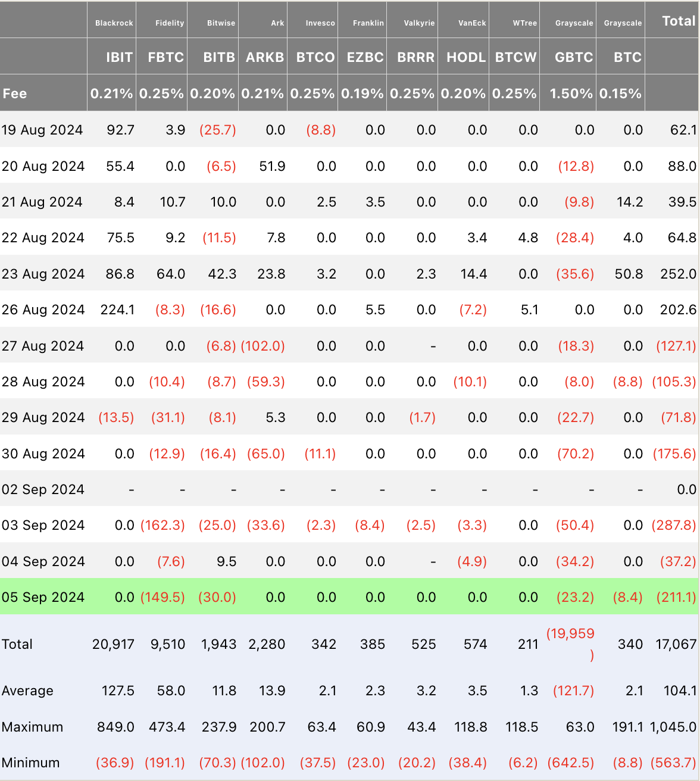
Task: Click the Average summary row label
Action: point(27,691)
